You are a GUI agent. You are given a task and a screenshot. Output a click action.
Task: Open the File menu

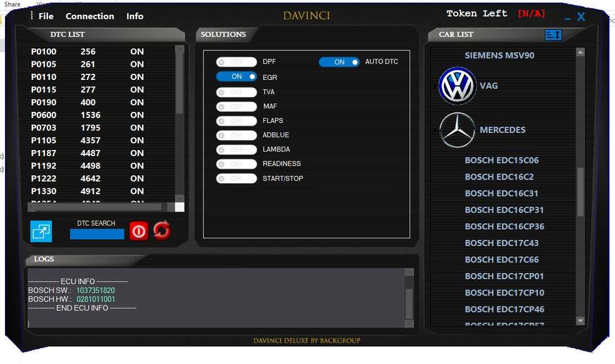coord(46,16)
